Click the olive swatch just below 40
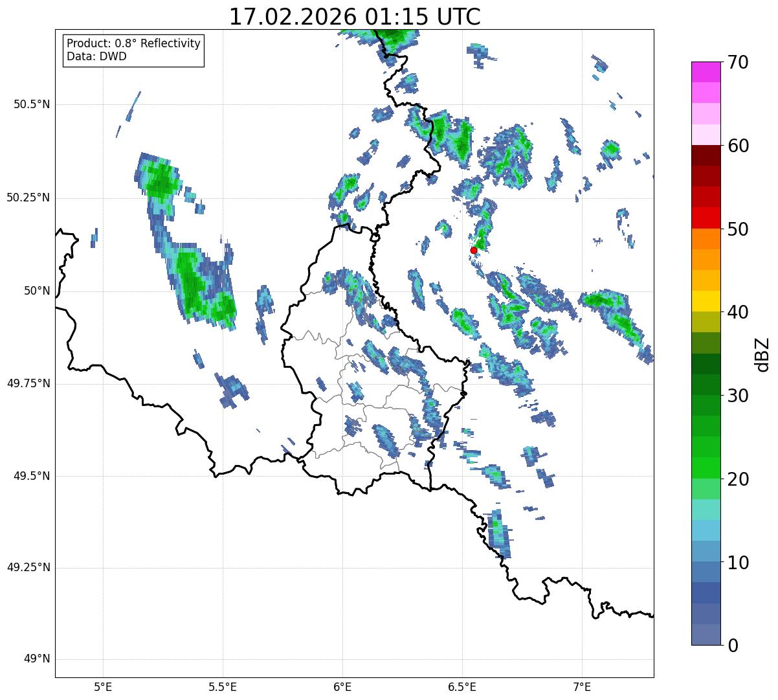 pos(706,322)
